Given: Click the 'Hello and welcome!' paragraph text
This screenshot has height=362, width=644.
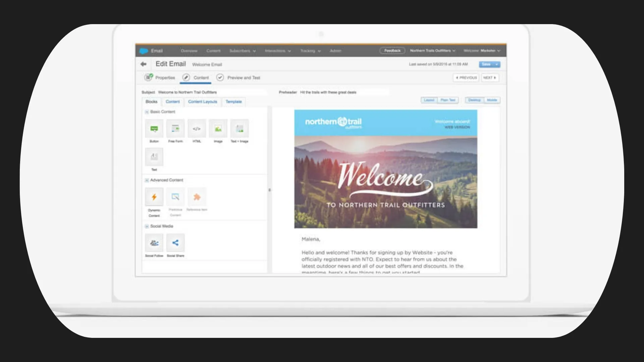Looking at the screenshot, I should tap(382, 262).
